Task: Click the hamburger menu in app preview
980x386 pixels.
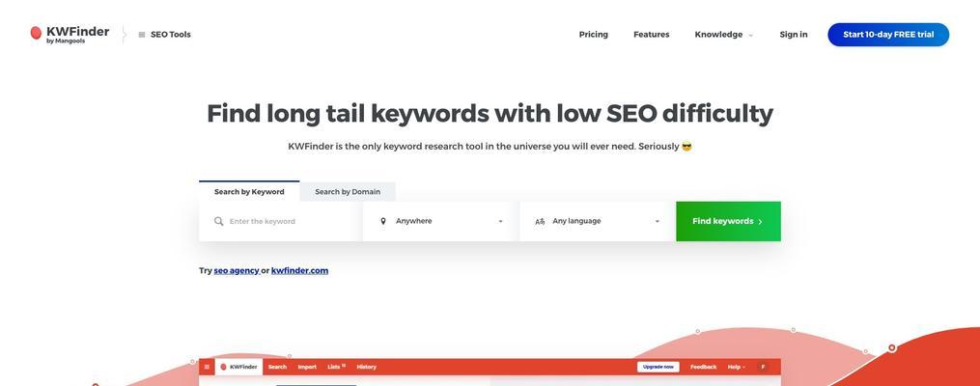Action: (x=207, y=367)
